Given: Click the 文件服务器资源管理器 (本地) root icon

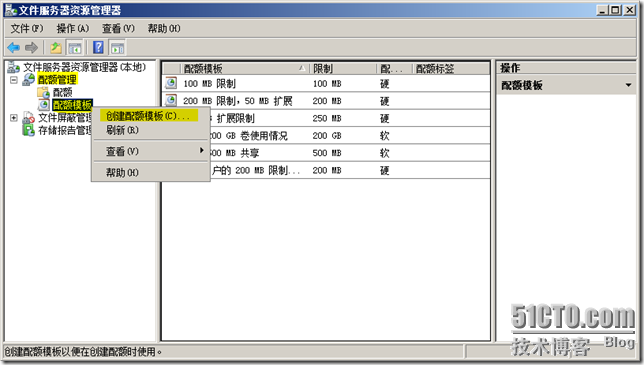Looking at the screenshot, I should (x=13, y=67).
